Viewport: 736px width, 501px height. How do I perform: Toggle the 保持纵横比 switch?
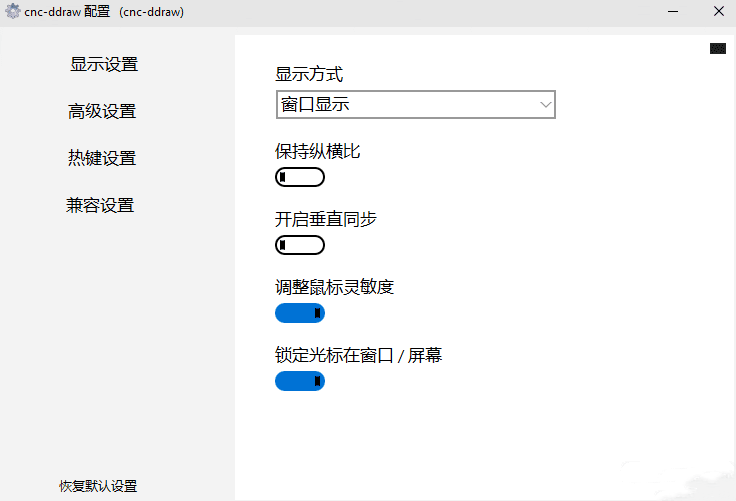pyautogui.click(x=300, y=178)
